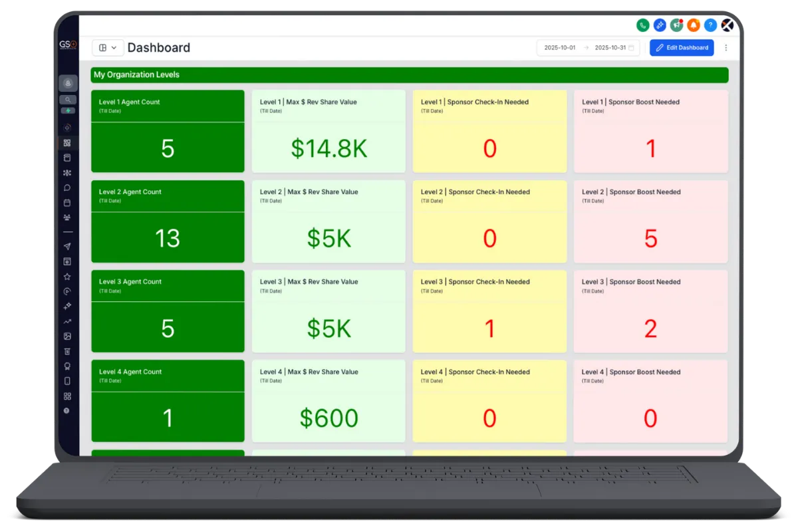Screen dimensions: 798x532
Task: Open the mobile phone icon in sidebar
Action: click(x=67, y=381)
